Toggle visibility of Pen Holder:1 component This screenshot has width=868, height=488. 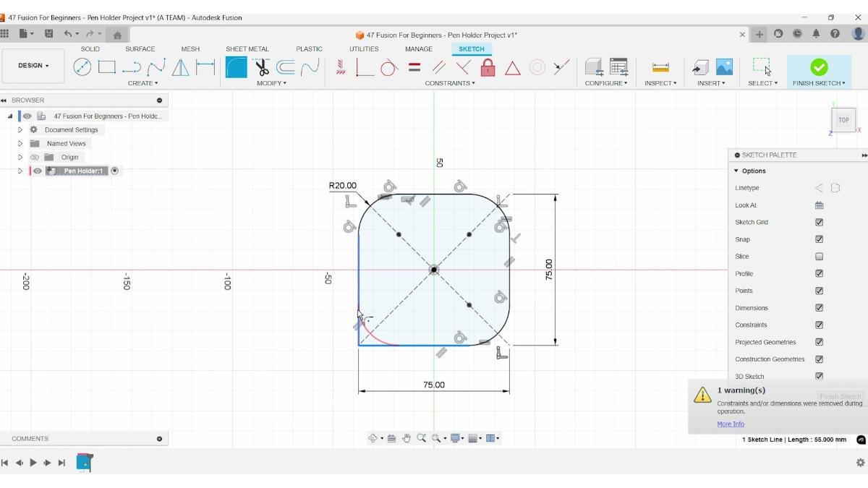pos(37,171)
